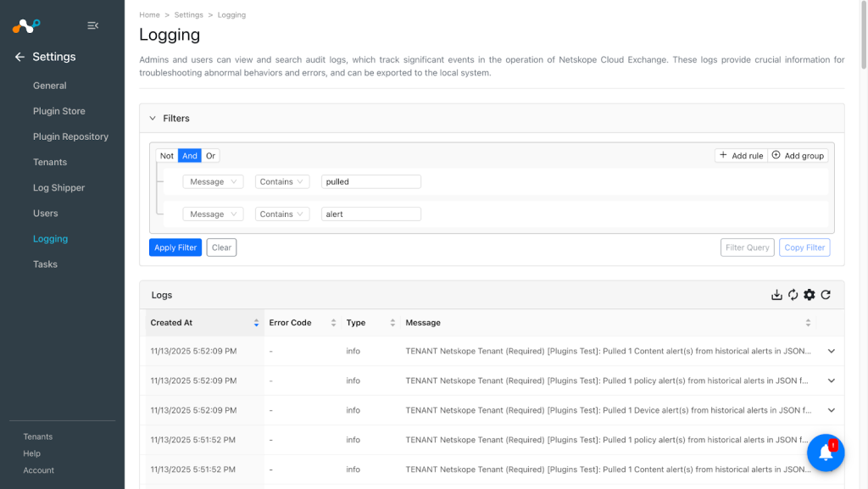Go to Home breadcrumb link
Viewport: 868px width, 489px height.
(149, 15)
